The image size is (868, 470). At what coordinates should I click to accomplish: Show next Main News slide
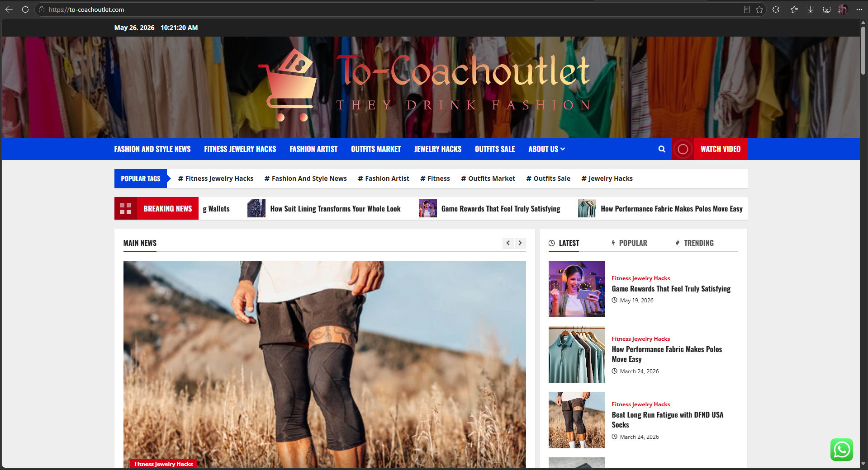click(x=520, y=243)
